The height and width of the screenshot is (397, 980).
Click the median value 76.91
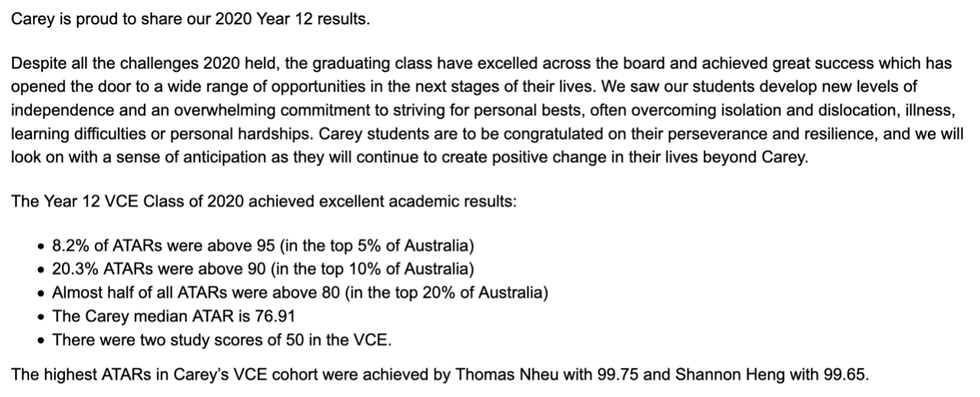pyautogui.click(x=276, y=316)
